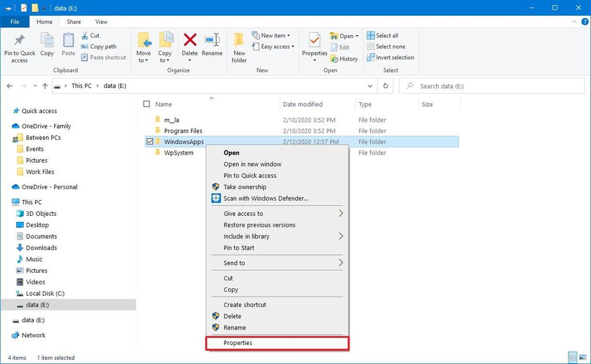Go back using the navigation arrow
This screenshot has width=591, height=364.
(x=9, y=85)
